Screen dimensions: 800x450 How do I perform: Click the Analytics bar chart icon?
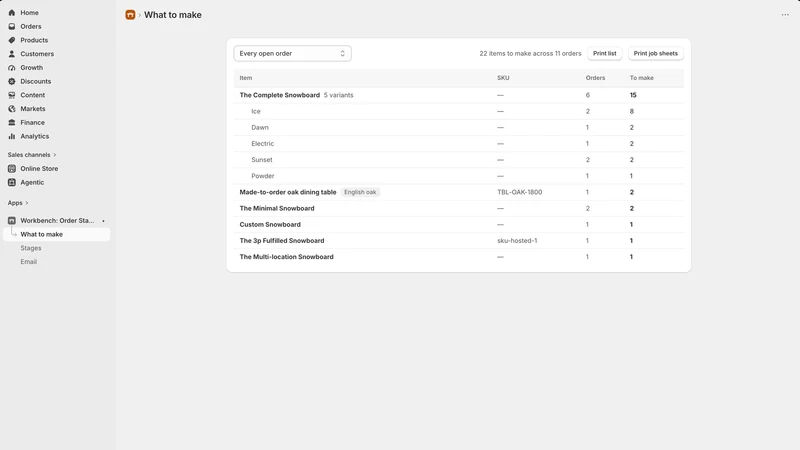point(12,137)
